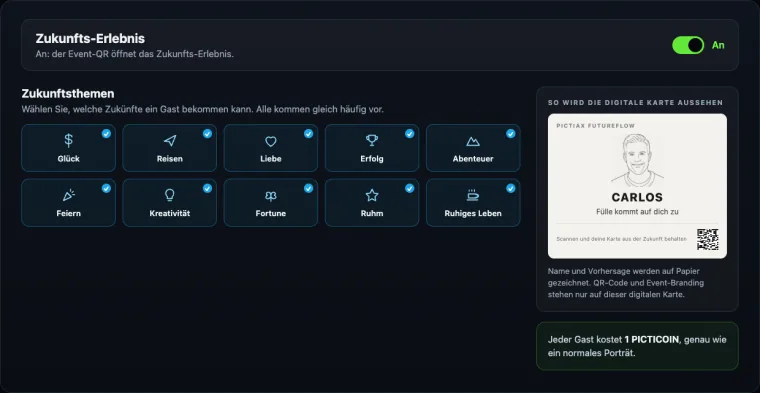Click the Ruhiges Leben label text
Image resolution: width=760 pixels, height=393 pixels.
coord(473,213)
